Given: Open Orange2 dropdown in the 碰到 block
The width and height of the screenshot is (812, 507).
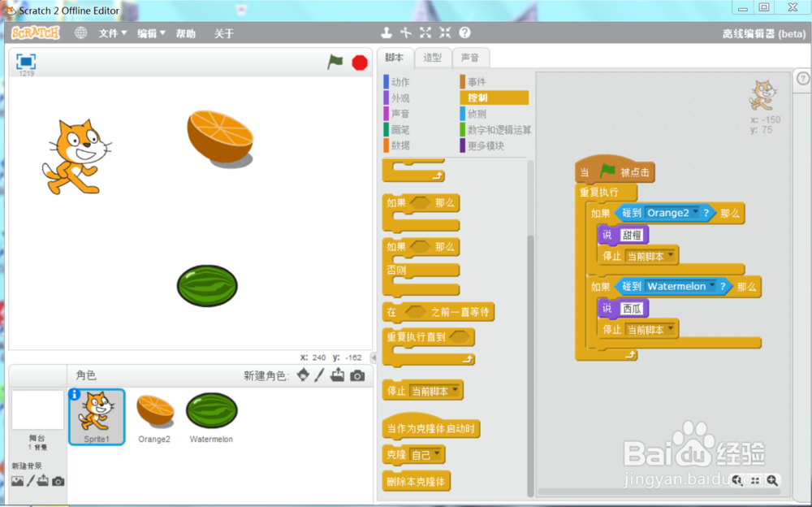Looking at the screenshot, I should 696,213.
